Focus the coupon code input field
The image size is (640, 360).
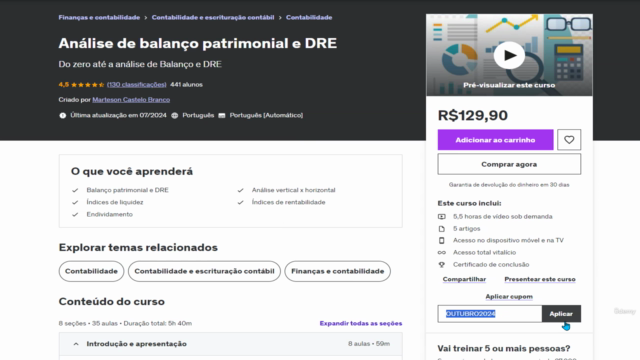point(490,313)
